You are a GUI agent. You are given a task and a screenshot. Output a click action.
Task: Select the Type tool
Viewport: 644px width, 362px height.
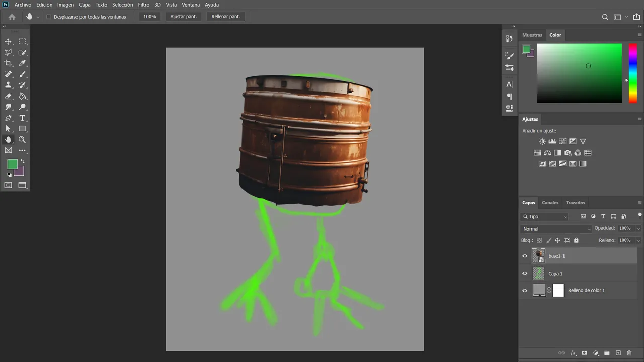22,118
